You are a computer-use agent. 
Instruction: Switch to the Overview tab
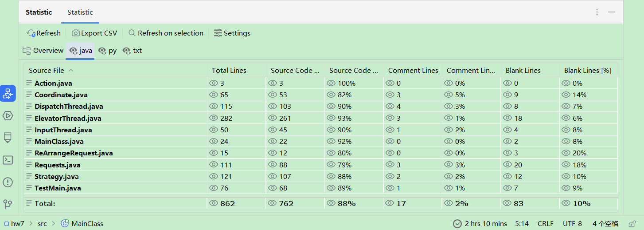point(43,51)
